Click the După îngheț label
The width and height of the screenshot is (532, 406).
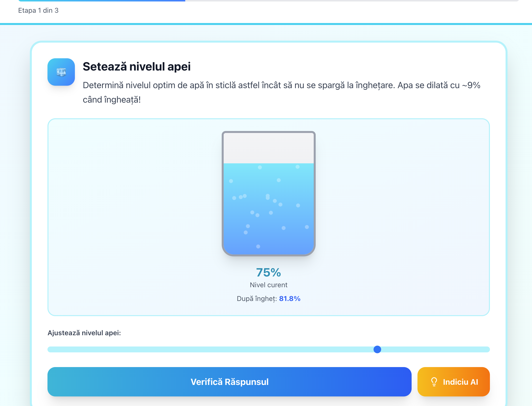(x=257, y=299)
